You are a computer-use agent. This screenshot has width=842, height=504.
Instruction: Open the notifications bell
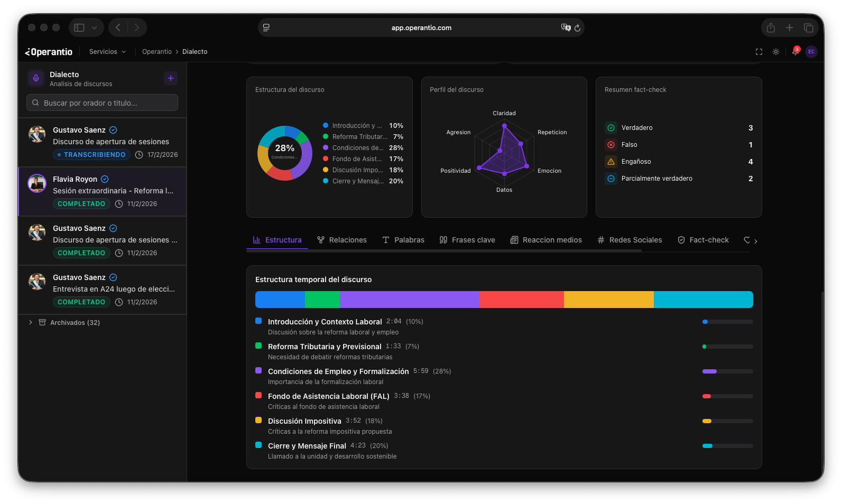[x=794, y=52]
